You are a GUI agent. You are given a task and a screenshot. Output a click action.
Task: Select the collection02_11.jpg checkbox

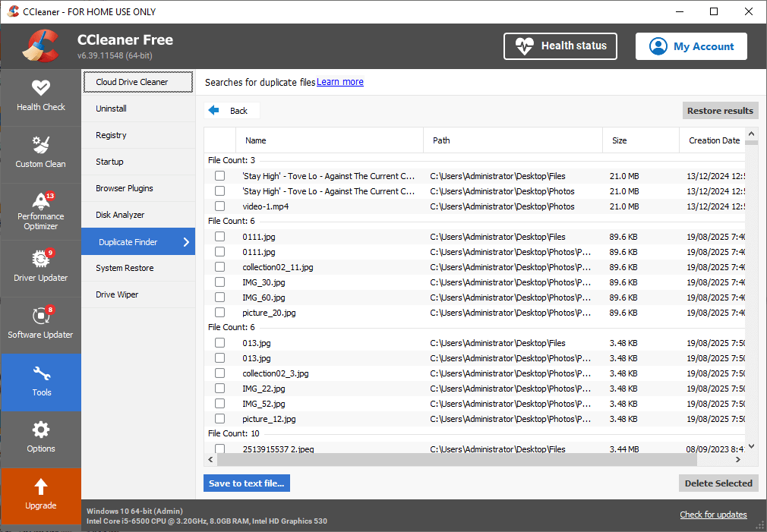pyautogui.click(x=219, y=267)
